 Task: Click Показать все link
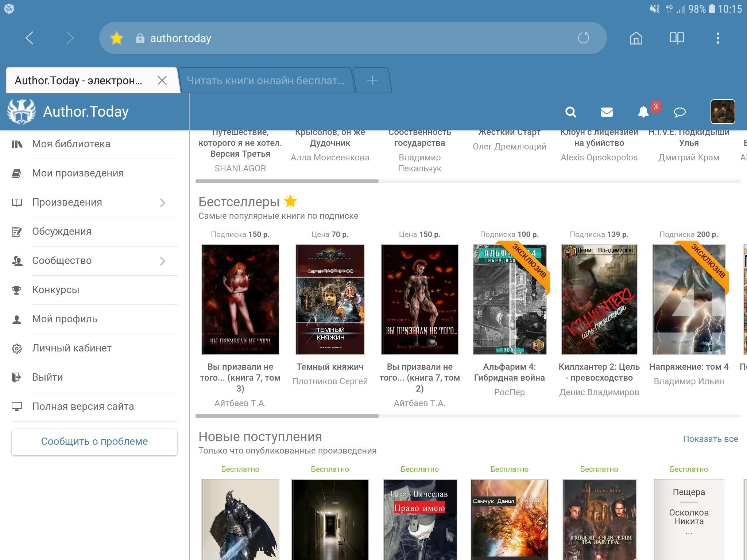tap(710, 439)
